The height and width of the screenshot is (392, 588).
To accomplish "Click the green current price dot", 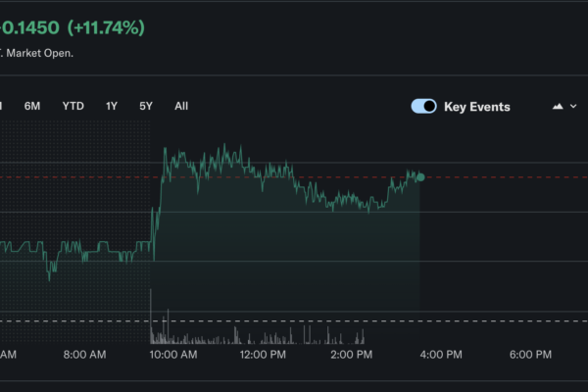I will (x=420, y=177).
